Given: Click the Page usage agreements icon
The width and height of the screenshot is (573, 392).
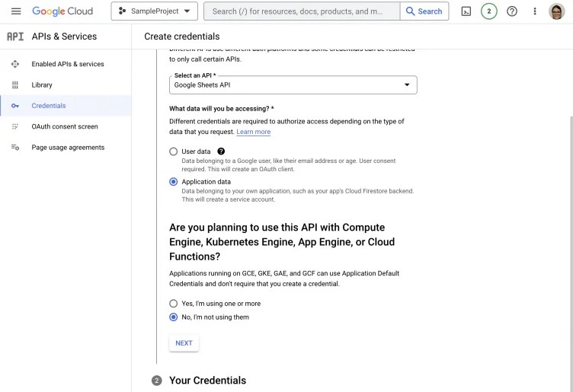Looking at the screenshot, I should pyautogui.click(x=15, y=148).
